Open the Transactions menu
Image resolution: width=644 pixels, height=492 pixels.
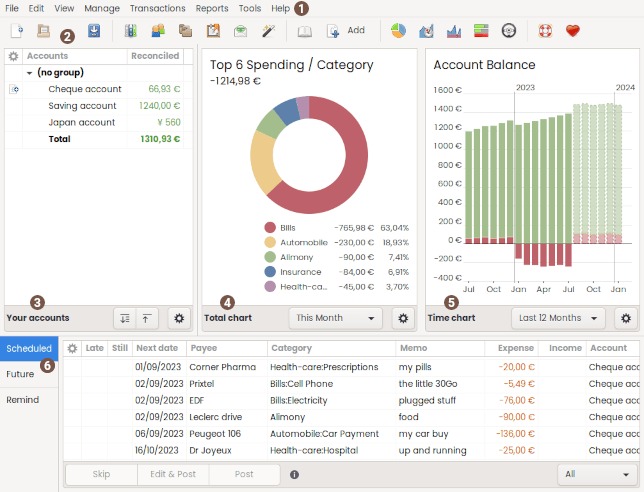point(157,8)
